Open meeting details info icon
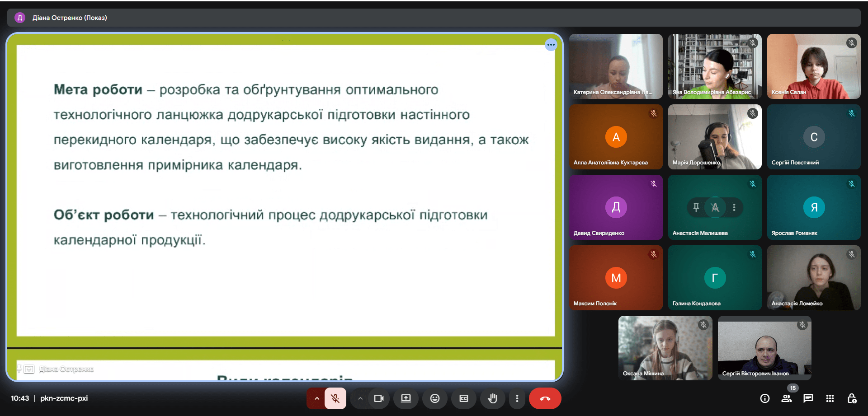Image resolution: width=868 pixels, height=416 pixels. [x=765, y=398]
